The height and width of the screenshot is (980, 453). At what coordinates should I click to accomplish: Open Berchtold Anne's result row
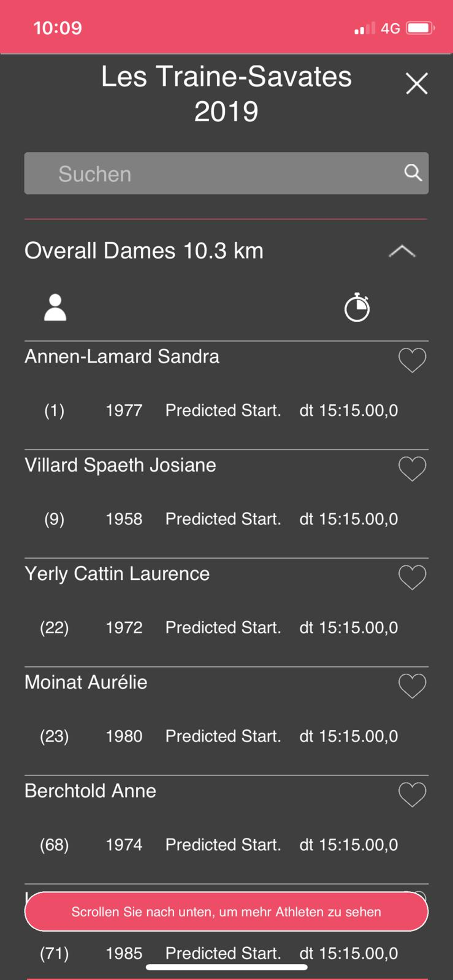click(x=90, y=791)
